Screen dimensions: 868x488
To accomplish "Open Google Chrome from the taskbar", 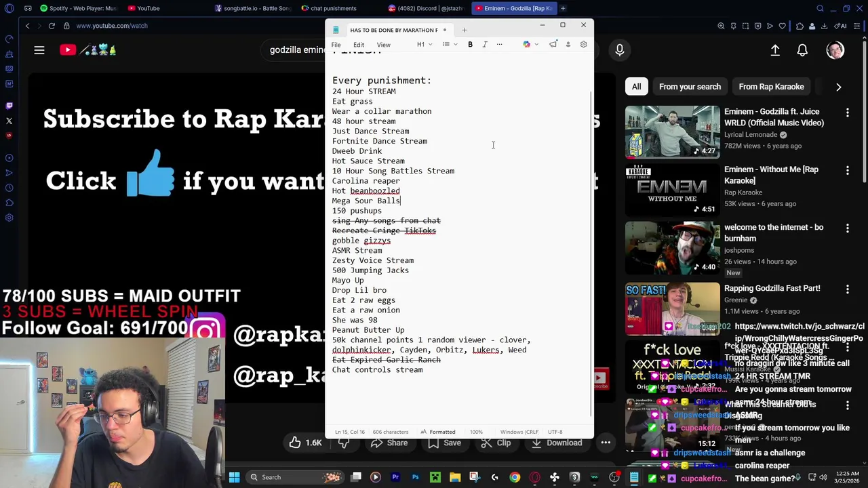I will [515, 477].
